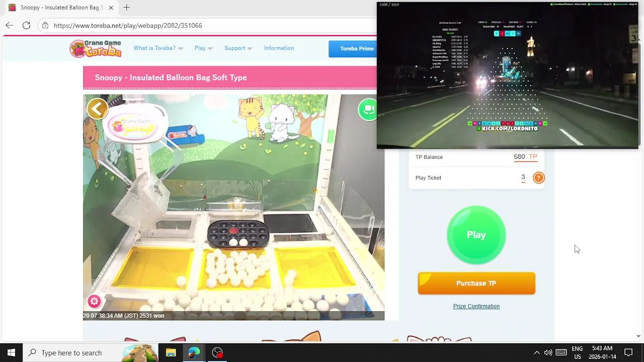
Task: Expand the What is Toreba? menu
Action: coord(158,48)
